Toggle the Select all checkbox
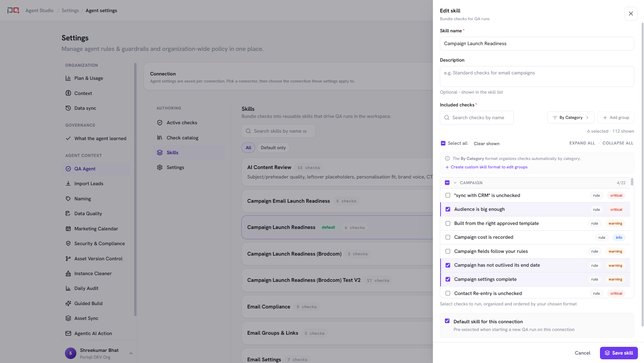Screen dimensions: 644x363 (443, 143)
